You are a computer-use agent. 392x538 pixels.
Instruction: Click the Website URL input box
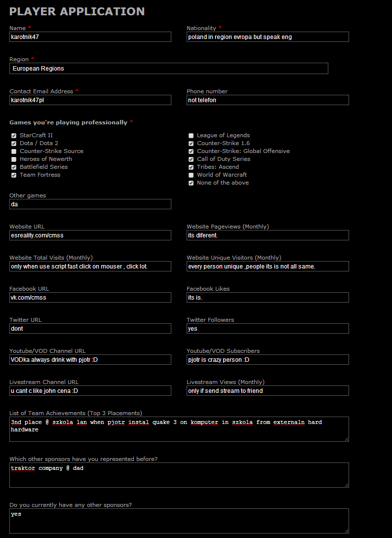tap(90, 235)
